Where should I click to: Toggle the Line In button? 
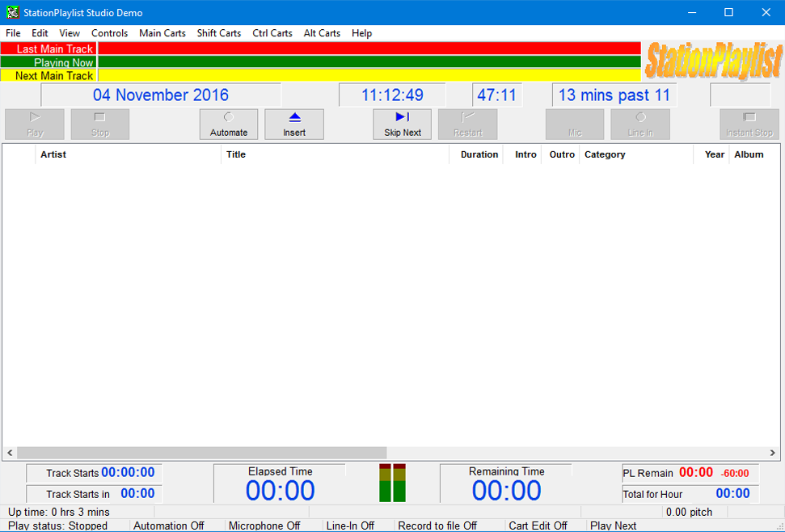pyautogui.click(x=640, y=125)
